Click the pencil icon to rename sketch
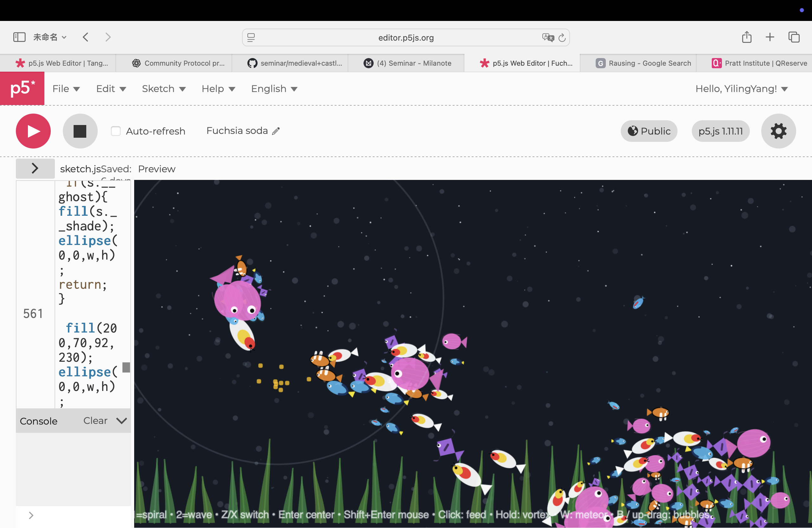812x528 pixels. point(276,131)
